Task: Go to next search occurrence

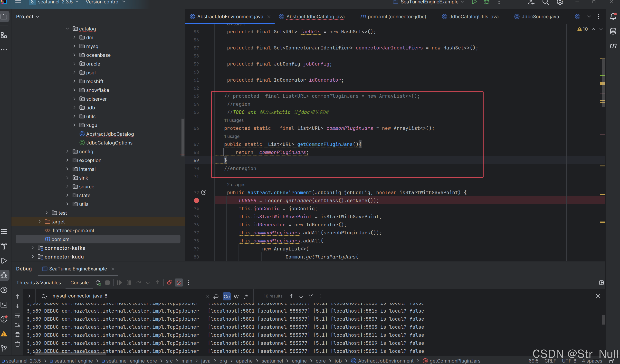Action: click(x=301, y=296)
